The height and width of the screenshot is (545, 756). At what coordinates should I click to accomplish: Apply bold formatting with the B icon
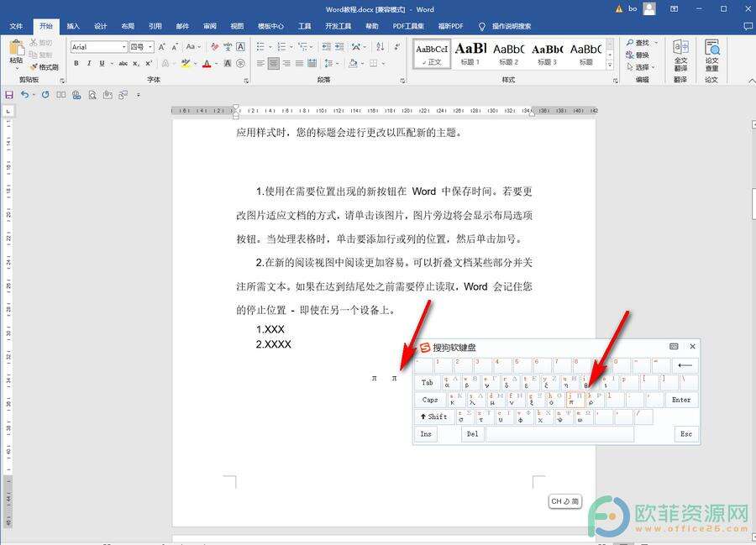pyautogui.click(x=77, y=63)
